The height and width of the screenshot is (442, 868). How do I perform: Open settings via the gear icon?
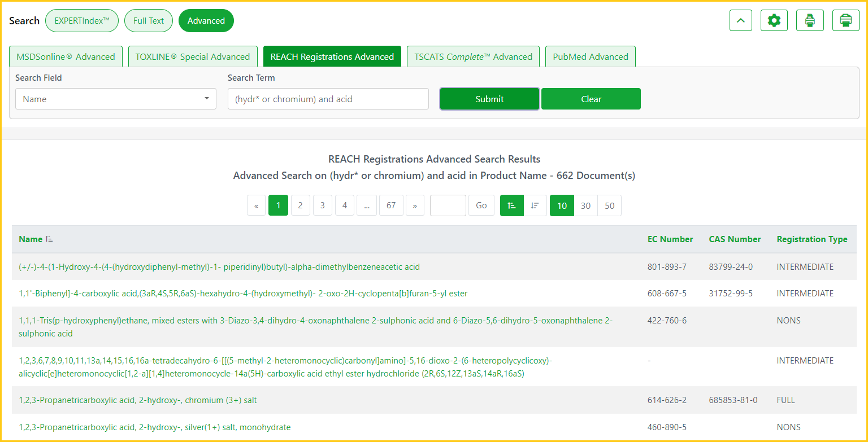click(774, 21)
